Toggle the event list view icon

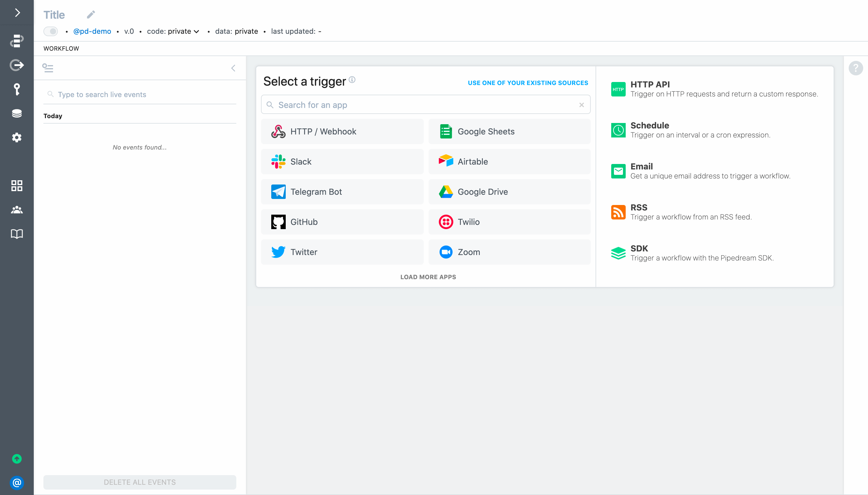pyautogui.click(x=48, y=68)
